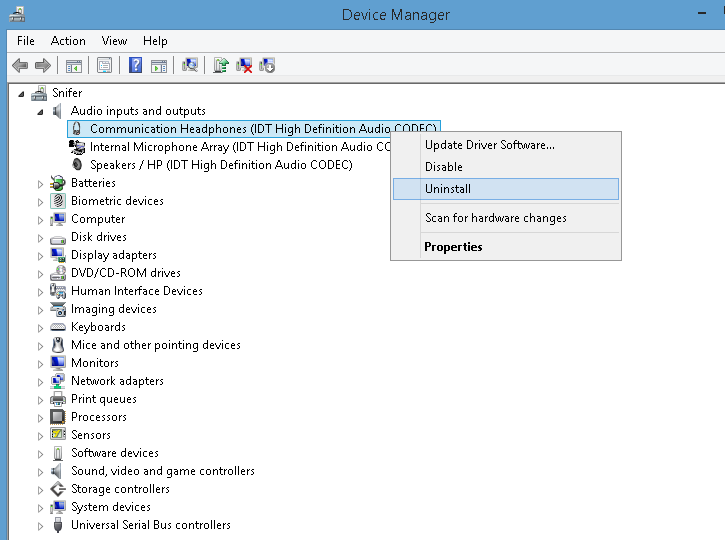
Task: Select the Processors label
Action: click(x=99, y=417)
